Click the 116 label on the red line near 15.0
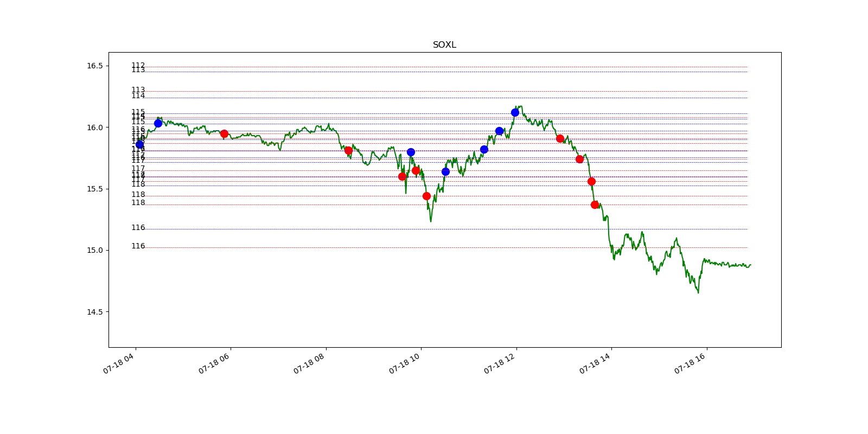 (138, 246)
